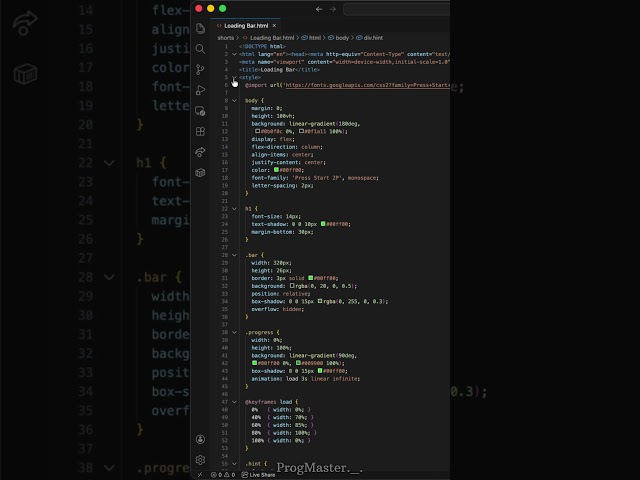Collapse the style block fold on line 5
640x480 pixels.
coord(234,77)
